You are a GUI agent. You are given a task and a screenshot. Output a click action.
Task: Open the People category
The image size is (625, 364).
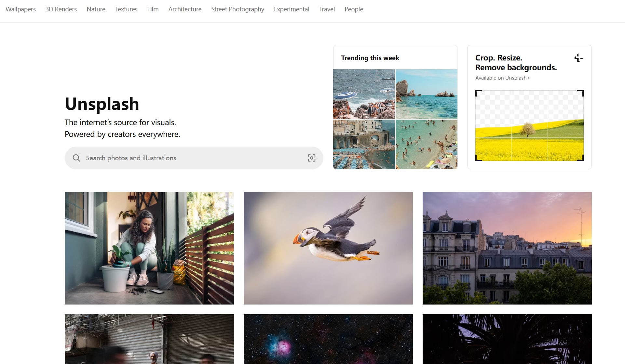coord(354,9)
